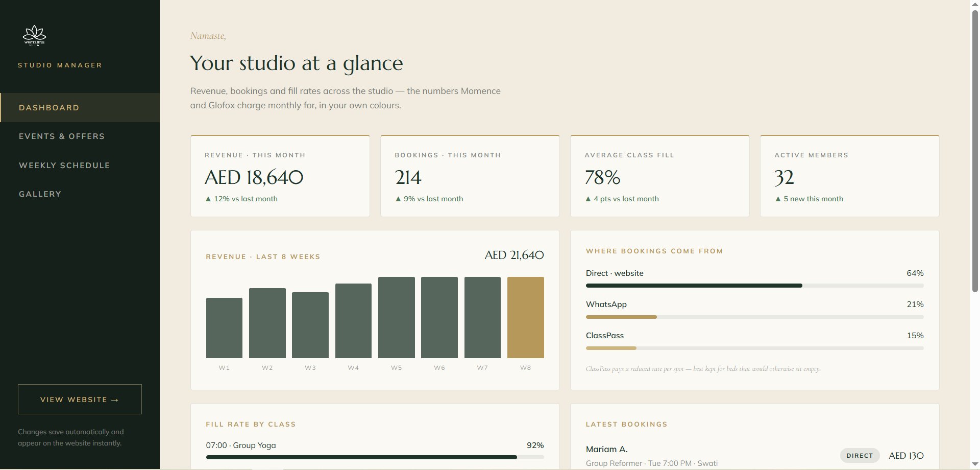This screenshot has width=980, height=470.
Task: Click the 64% Direct website percentage
Action: 915,273
